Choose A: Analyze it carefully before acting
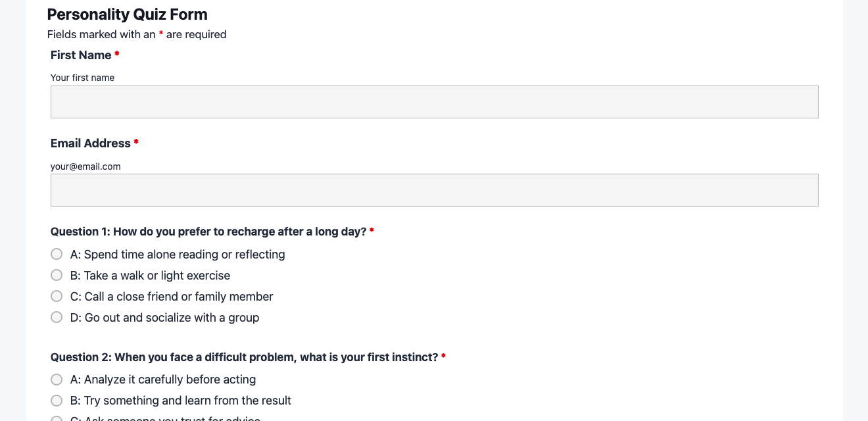 [57, 380]
